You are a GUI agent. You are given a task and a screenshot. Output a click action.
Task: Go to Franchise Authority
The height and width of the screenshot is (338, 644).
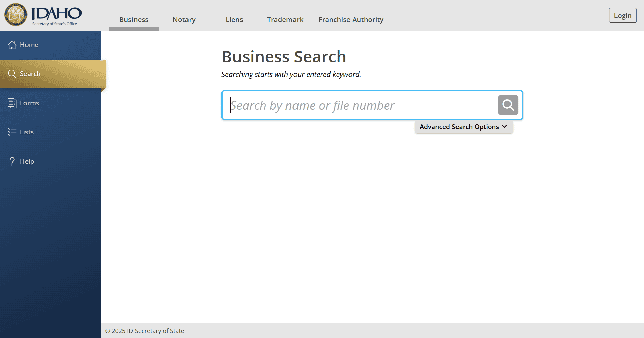(351, 20)
